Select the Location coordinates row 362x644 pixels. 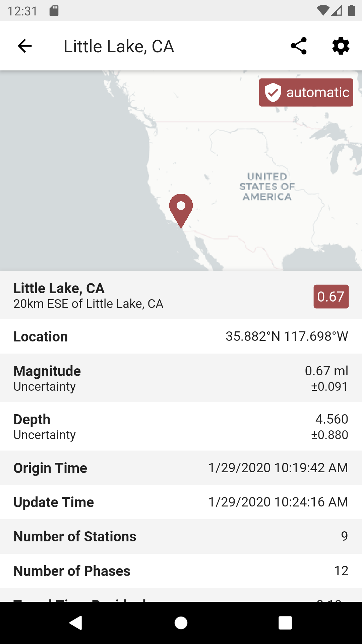[x=181, y=336]
